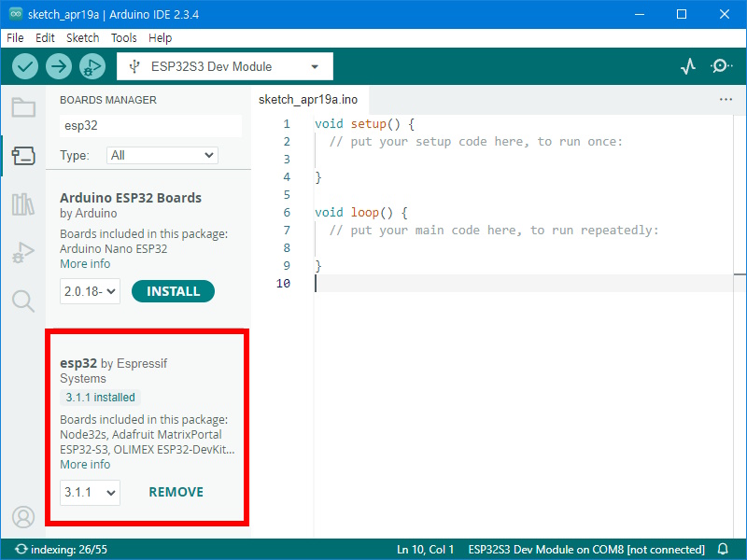Image resolution: width=747 pixels, height=560 pixels.
Task: Click the indexing progress status
Action: coord(62,550)
